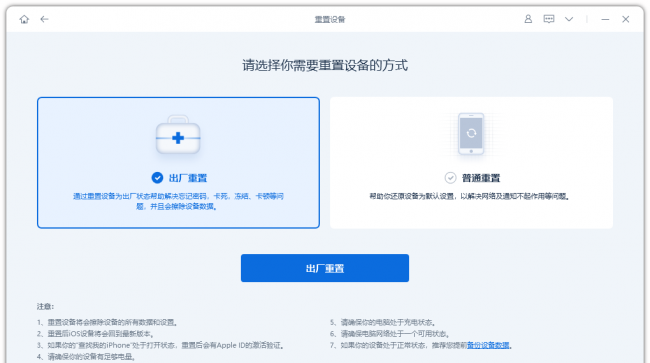Open the user account icon
This screenshot has width=650, height=363.
[x=528, y=19]
